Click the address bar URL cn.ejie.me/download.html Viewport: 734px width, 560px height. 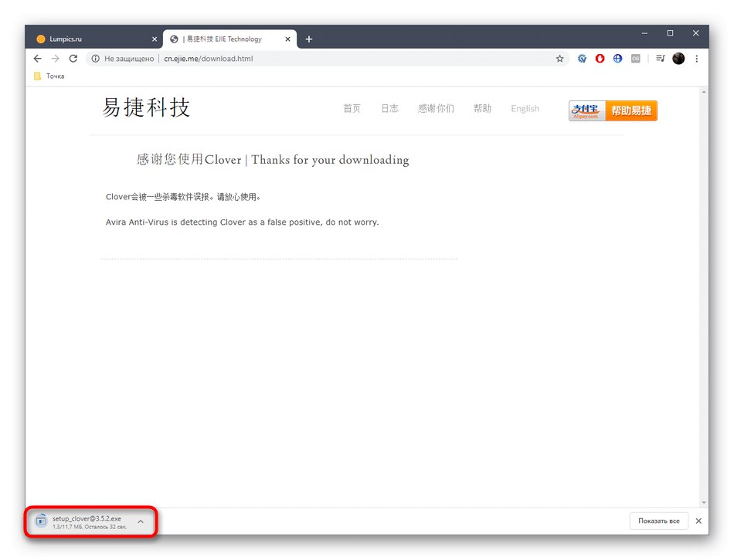click(209, 59)
